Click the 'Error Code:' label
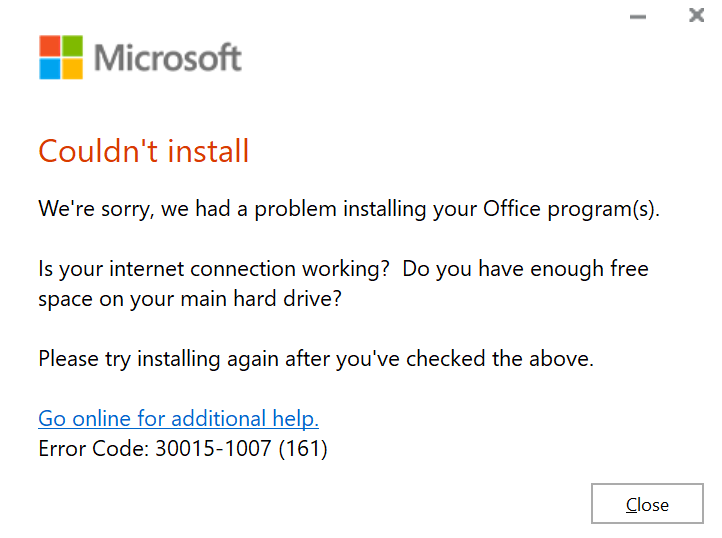This screenshot has width=722, height=538. (x=93, y=448)
